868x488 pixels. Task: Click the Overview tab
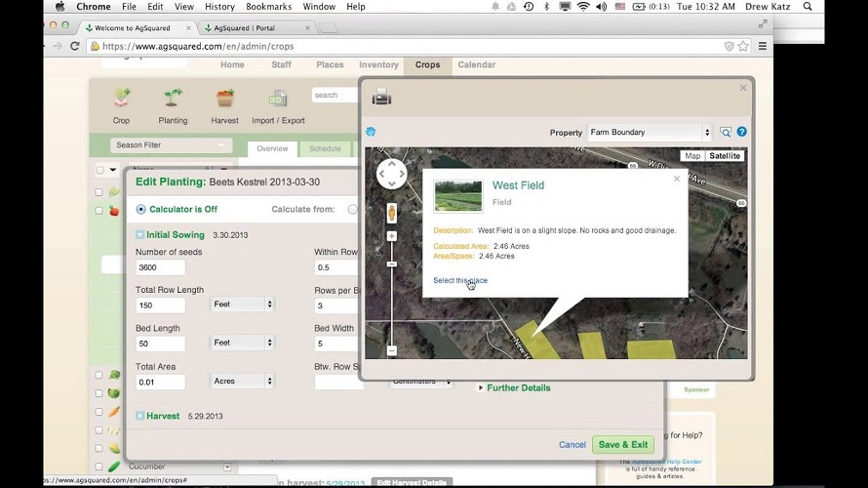(x=272, y=149)
